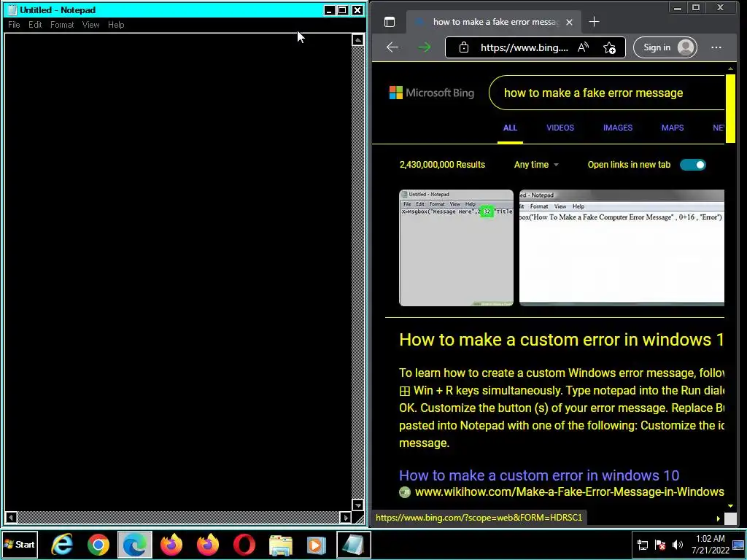Viewport: 747px width, 560px height.
Task: Show desktop via tray corner icon
Action: click(738, 545)
